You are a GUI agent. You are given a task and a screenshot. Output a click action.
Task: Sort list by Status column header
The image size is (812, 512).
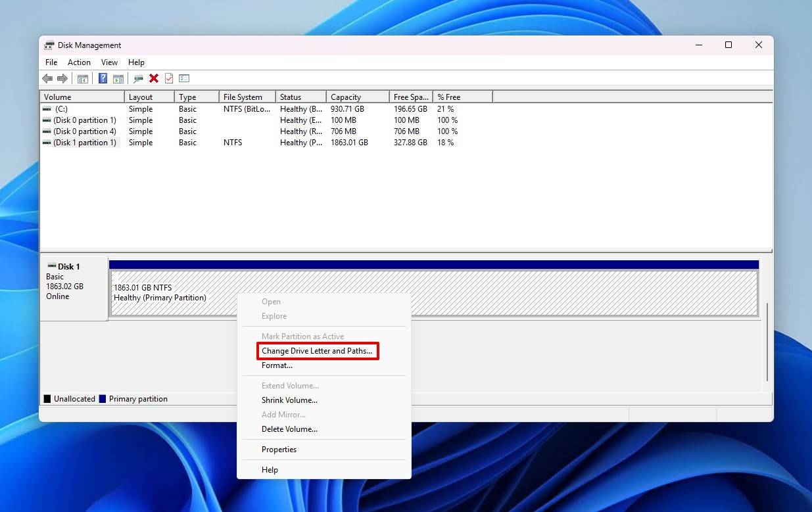300,97
